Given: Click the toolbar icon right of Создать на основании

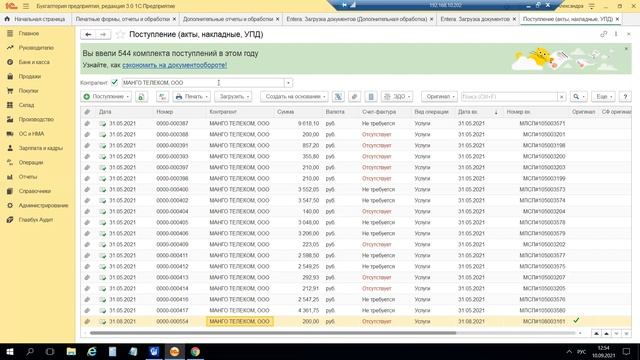Looking at the screenshot, I should point(338,97).
